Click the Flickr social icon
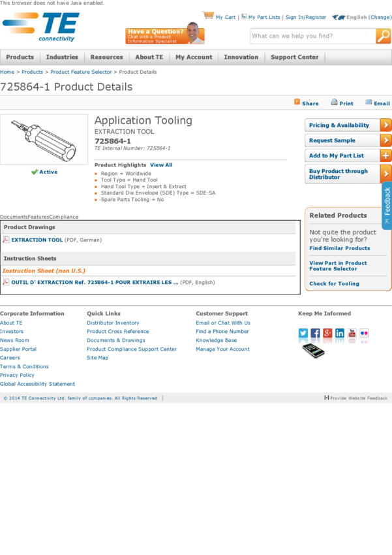 pos(364,333)
